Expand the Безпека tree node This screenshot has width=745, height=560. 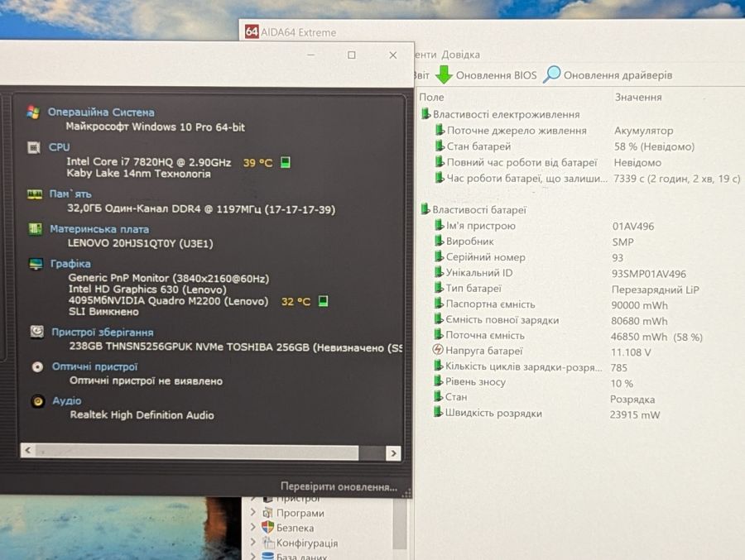pos(253,527)
